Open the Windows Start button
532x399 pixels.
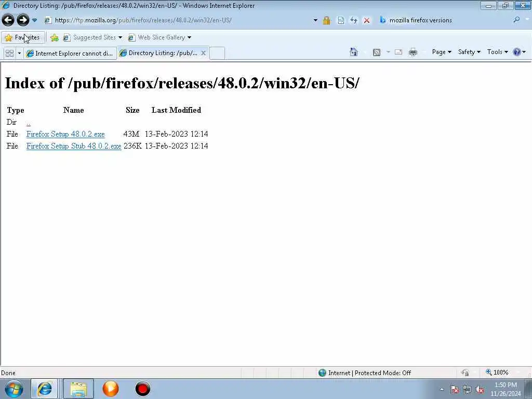point(14,389)
